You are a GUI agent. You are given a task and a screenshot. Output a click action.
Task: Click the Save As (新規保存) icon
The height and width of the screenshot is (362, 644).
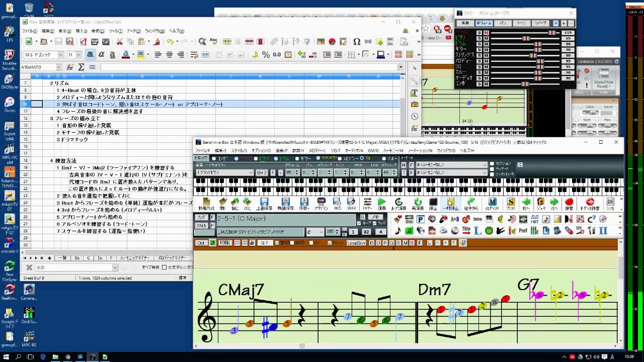click(x=285, y=204)
